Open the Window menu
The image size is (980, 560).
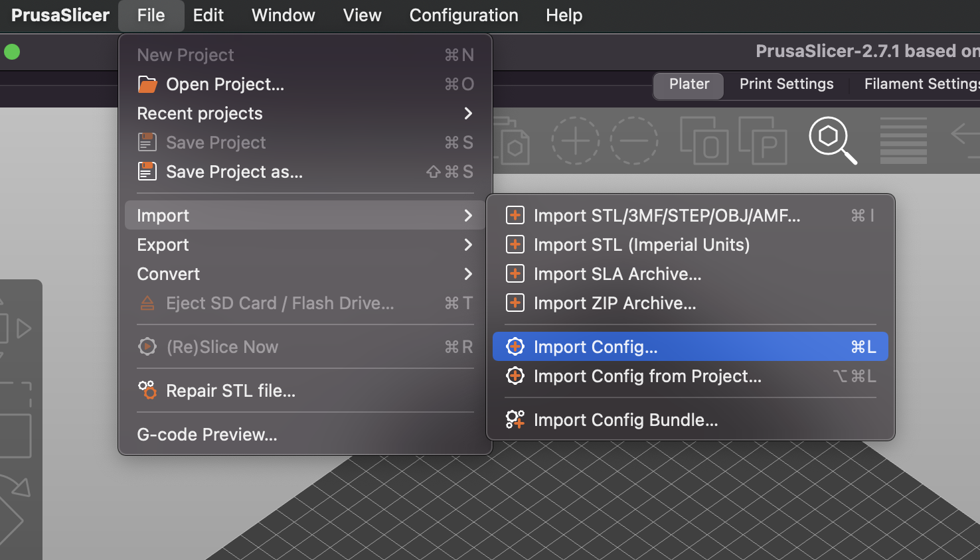(283, 15)
